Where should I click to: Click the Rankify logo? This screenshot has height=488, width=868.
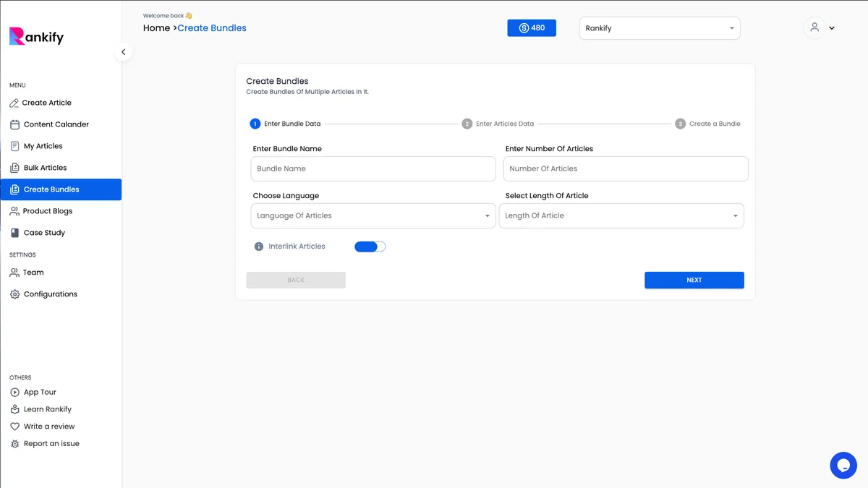click(36, 36)
